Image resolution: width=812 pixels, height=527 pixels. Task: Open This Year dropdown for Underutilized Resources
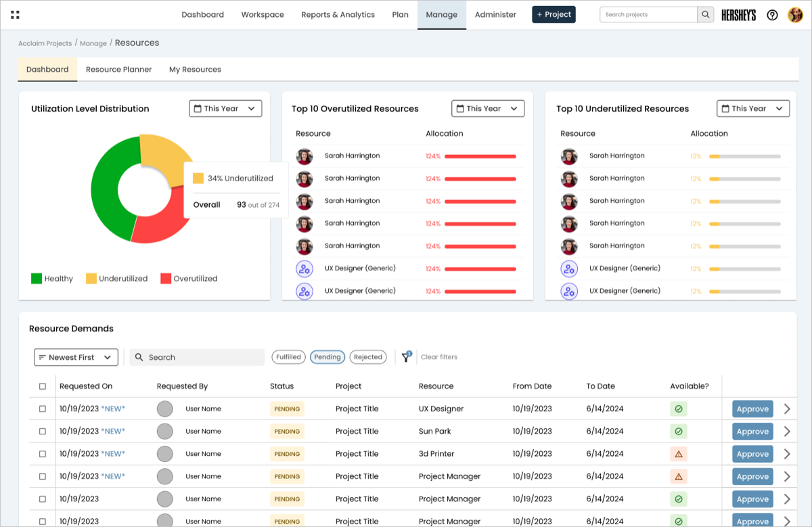(x=753, y=108)
